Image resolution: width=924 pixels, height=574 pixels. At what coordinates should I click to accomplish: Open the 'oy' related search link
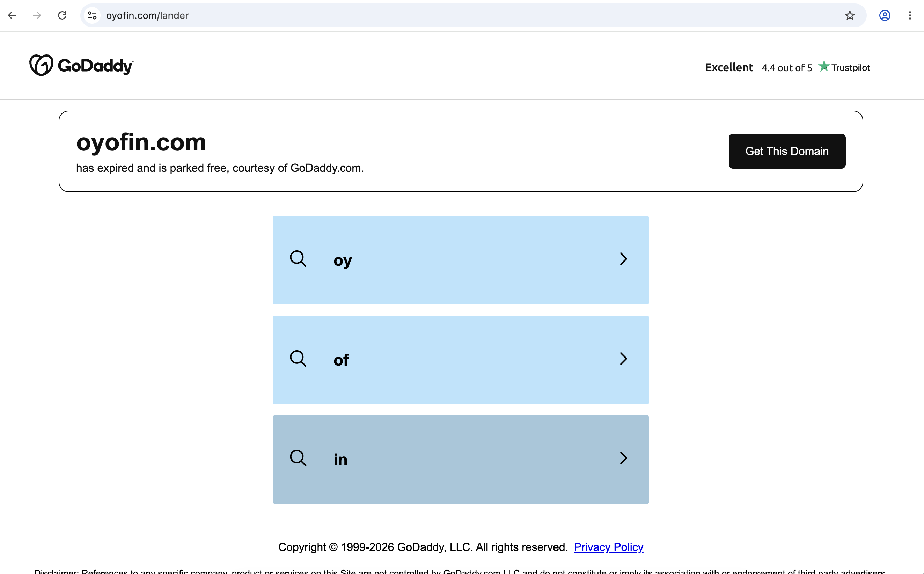tap(461, 260)
